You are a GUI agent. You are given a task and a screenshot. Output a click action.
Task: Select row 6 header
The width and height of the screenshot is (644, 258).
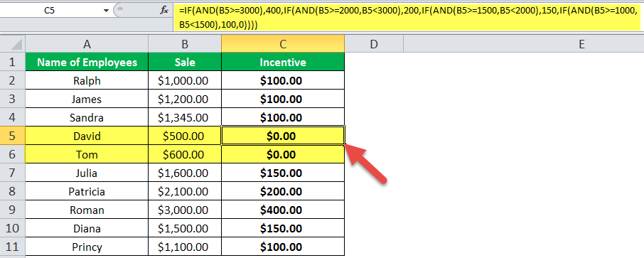tap(13, 154)
